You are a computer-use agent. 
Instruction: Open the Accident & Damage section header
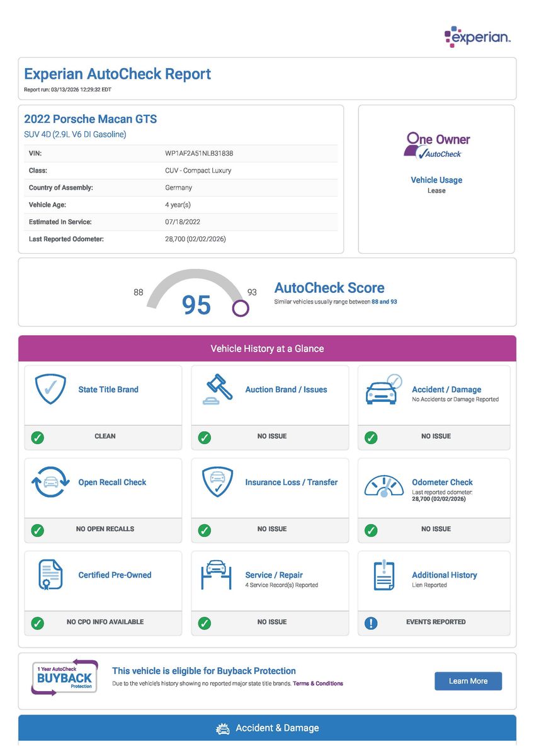[267, 728]
